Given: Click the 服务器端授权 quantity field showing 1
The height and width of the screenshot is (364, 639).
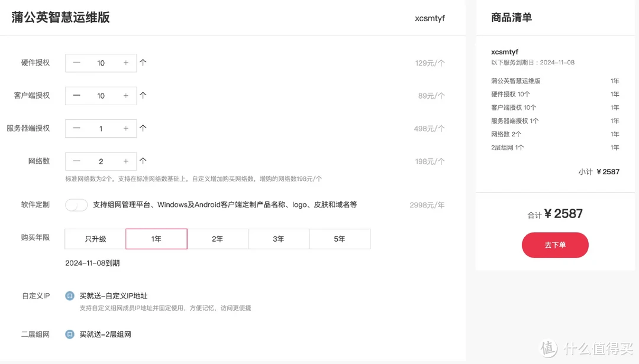Looking at the screenshot, I should point(101,128).
